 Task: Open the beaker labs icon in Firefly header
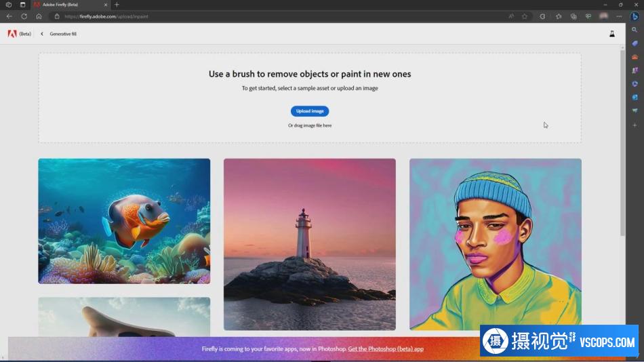(612, 34)
